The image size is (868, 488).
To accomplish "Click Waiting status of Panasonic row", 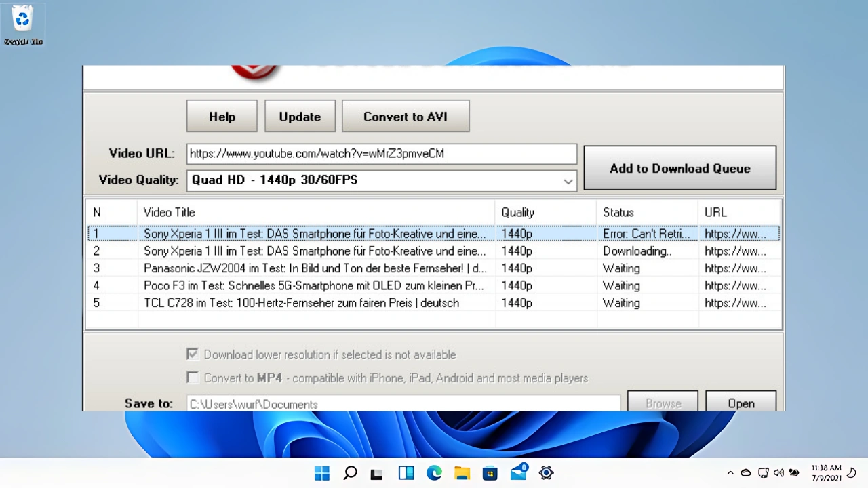I will (x=647, y=268).
